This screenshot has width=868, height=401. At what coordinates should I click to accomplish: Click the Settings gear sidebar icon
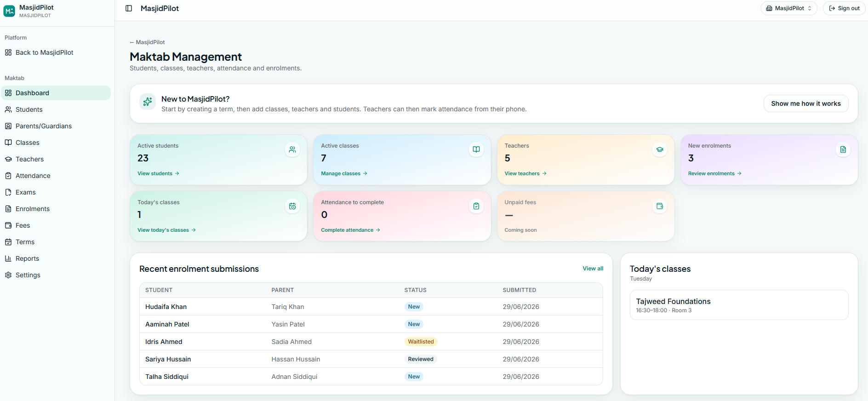click(x=8, y=275)
